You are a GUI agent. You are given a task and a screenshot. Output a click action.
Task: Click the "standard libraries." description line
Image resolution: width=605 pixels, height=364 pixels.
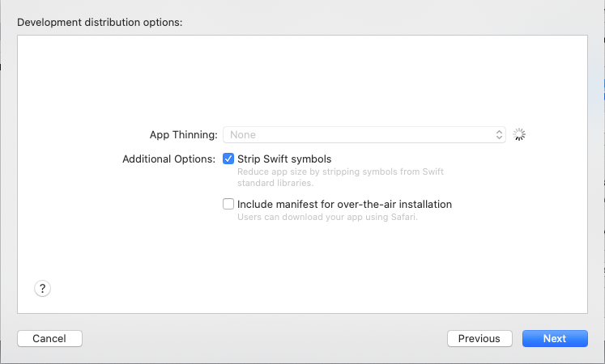click(x=274, y=183)
